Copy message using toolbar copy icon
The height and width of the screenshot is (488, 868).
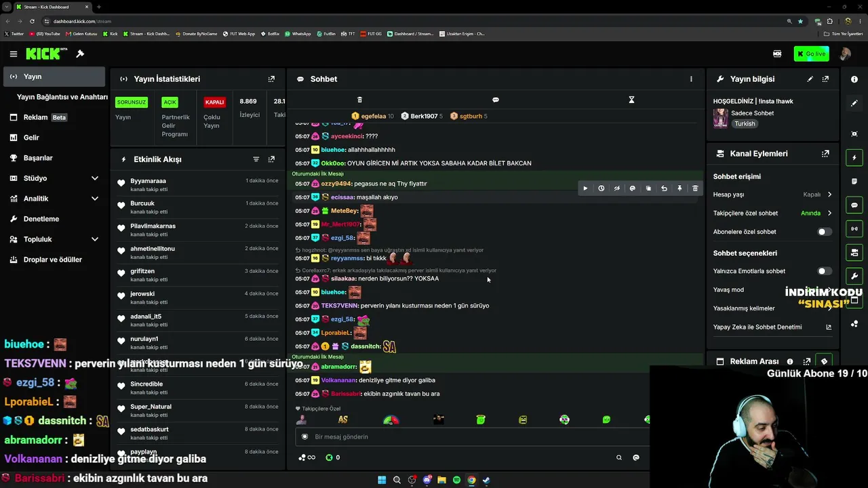[x=648, y=188]
